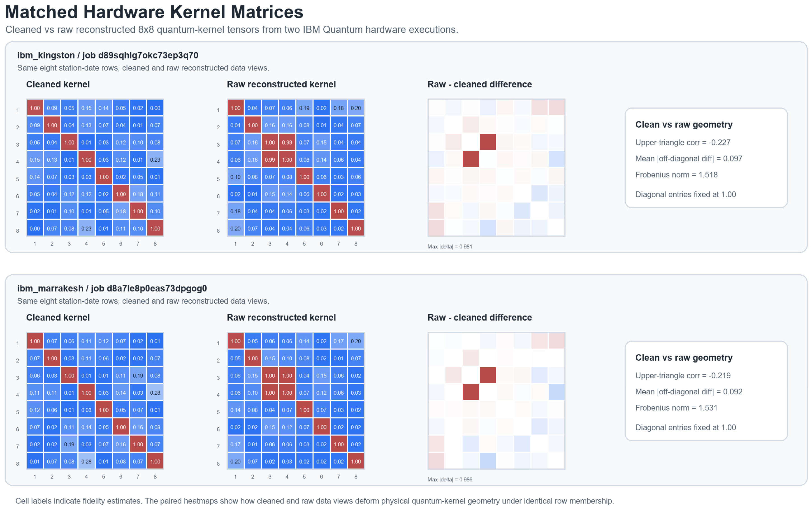Click the Max |delta| = 0.986 caption

tap(450, 480)
